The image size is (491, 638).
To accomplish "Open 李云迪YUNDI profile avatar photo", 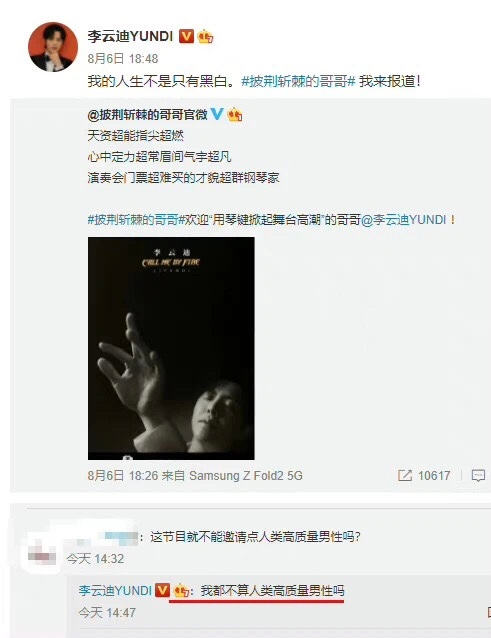I will (53, 47).
